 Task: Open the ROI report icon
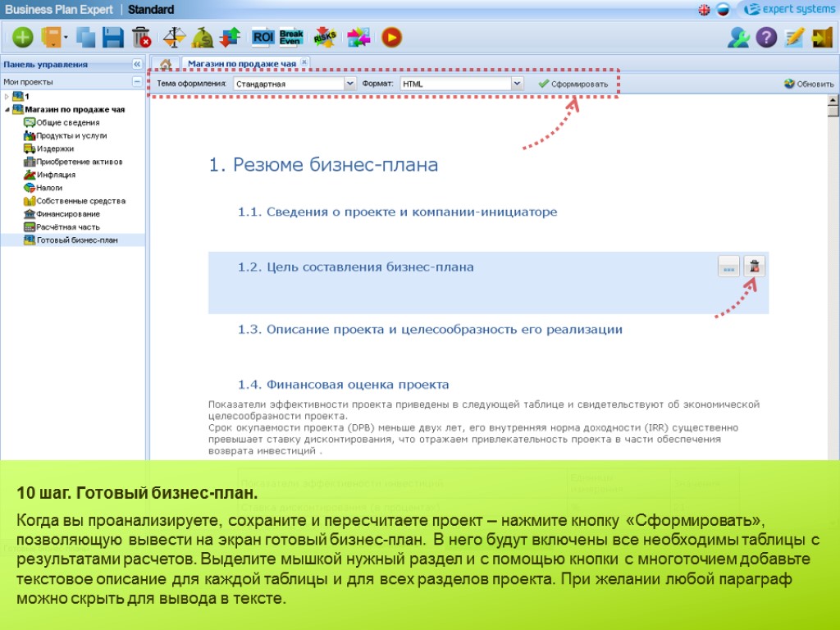pos(263,37)
